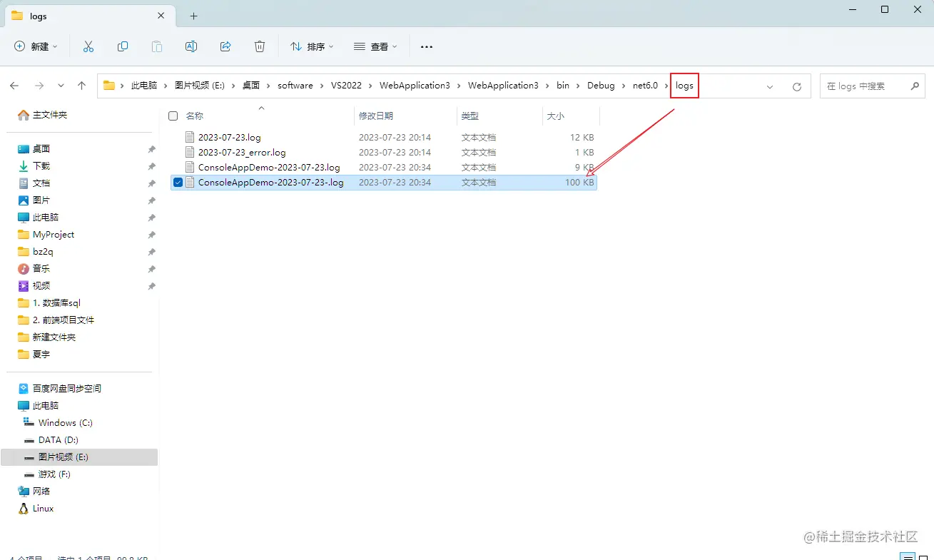934x560 pixels.
Task: Open the 排序 sort dropdown
Action: tap(312, 46)
